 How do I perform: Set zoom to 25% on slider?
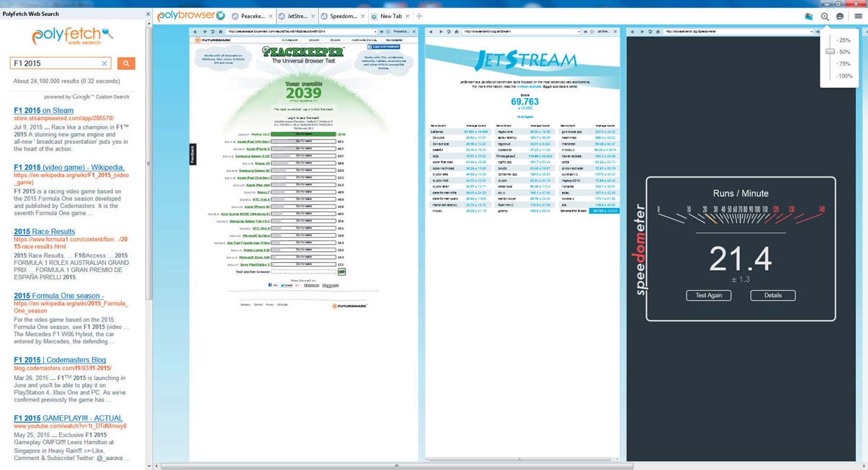(844, 40)
